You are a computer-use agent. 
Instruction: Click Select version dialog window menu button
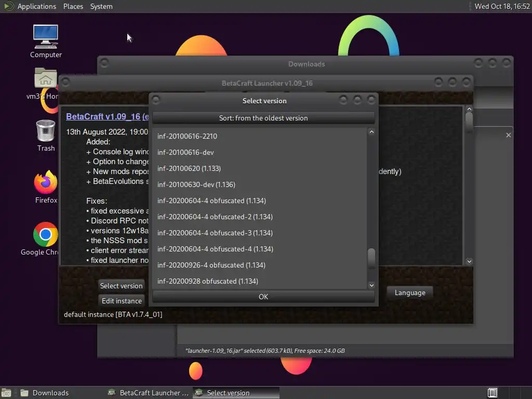pos(156,100)
